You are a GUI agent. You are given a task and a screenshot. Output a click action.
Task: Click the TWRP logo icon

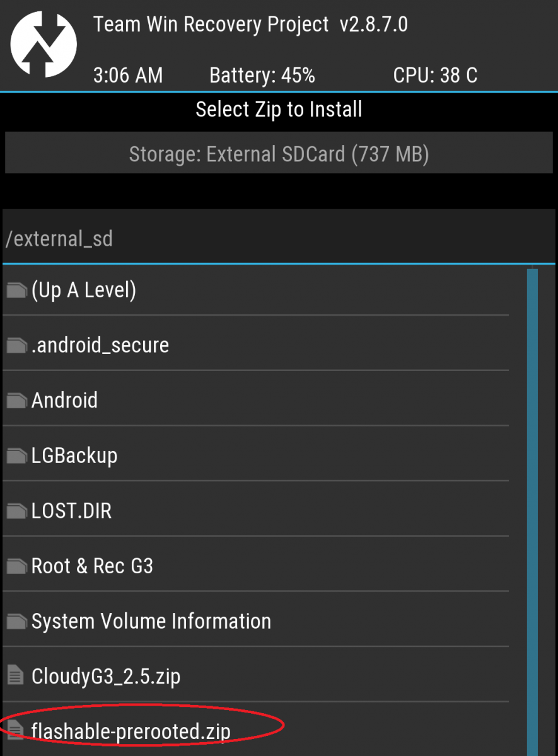coord(44,44)
